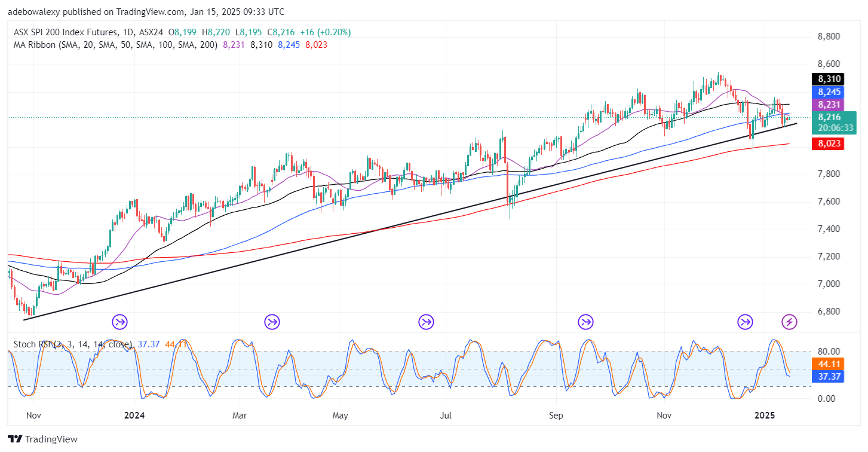
Task: Click the Mar time axis label
Action: click(240, 414)
